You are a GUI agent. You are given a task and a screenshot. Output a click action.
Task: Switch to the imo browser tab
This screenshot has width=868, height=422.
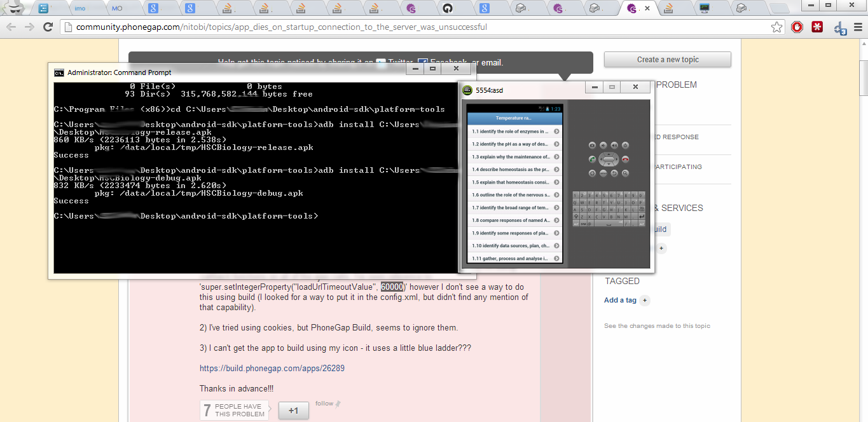[80, 8]
